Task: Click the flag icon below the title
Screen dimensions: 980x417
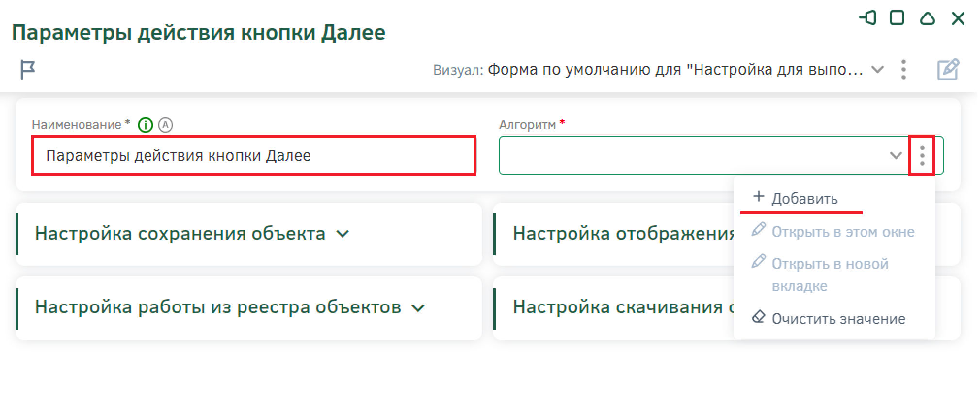Action: click(x=28, y=69)
